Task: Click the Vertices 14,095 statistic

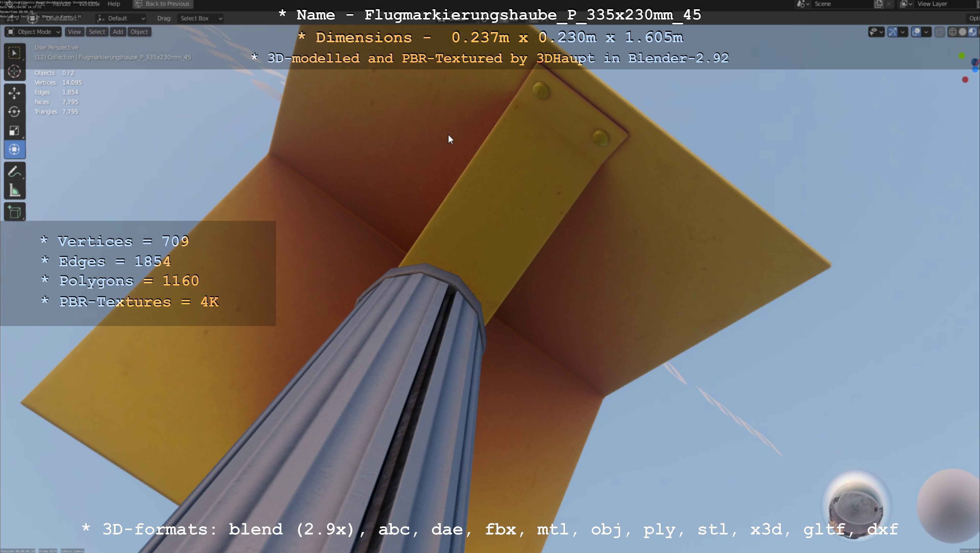Action: [x=58, y=82]
